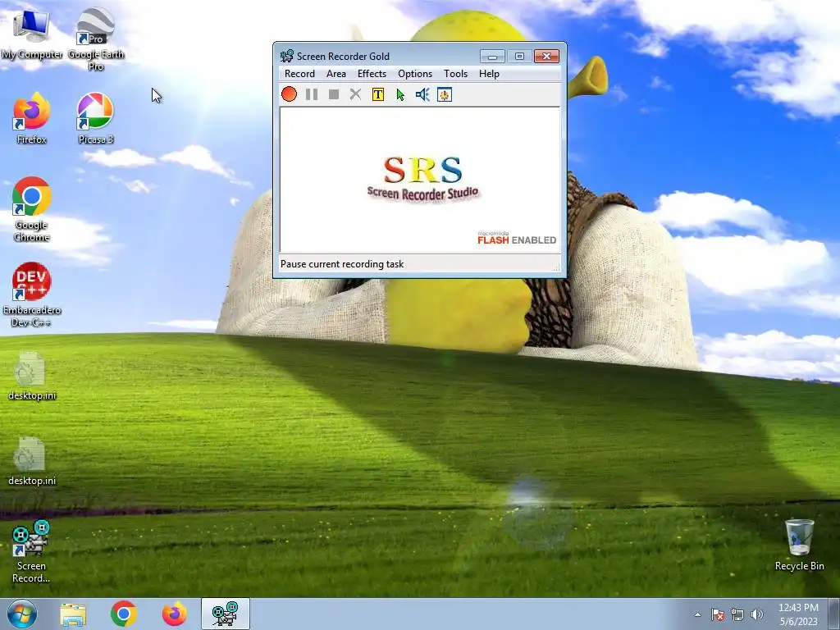Screen dimensions: 840x630
Task: Click the Screen Recorder Gold title bar icon
Action: click(286, 56)
